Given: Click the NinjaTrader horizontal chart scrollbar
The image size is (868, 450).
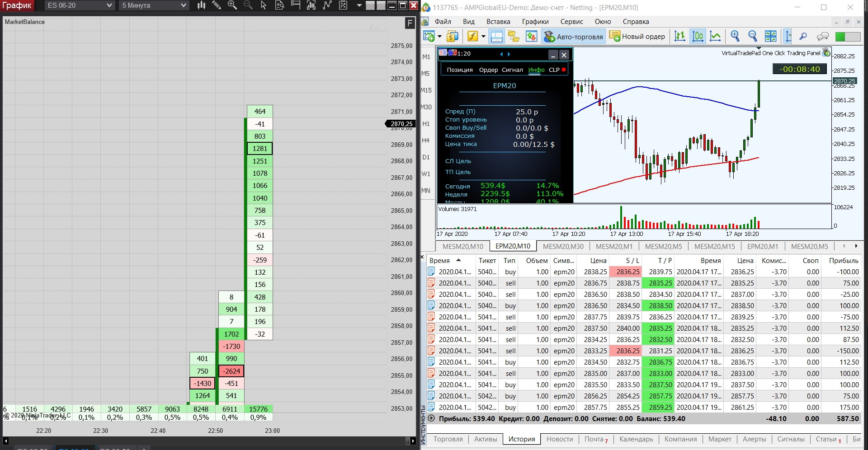Looking at the screenshot, I should (x=209, y=441).
